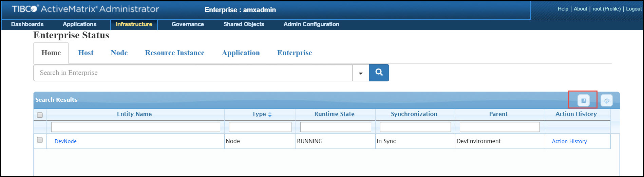Open the search scope dropdown arrow
The image size is (644, 177).
[x=360, y=73]
